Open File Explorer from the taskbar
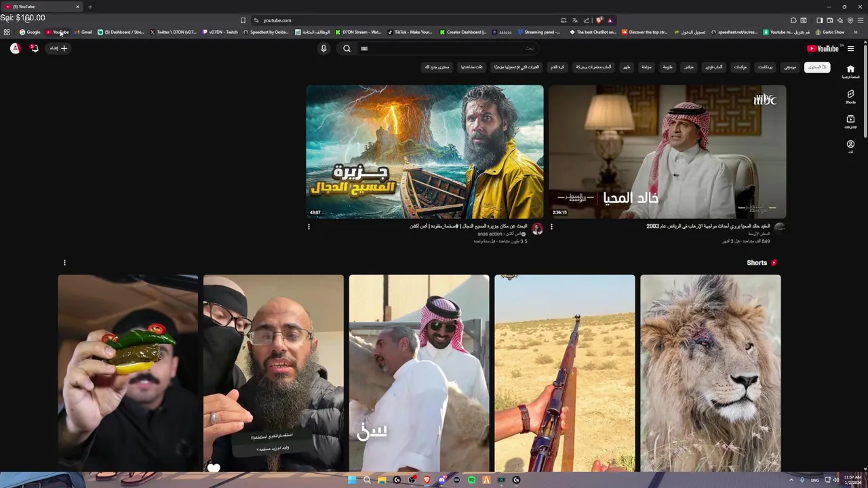 click(x=382, y=480)
